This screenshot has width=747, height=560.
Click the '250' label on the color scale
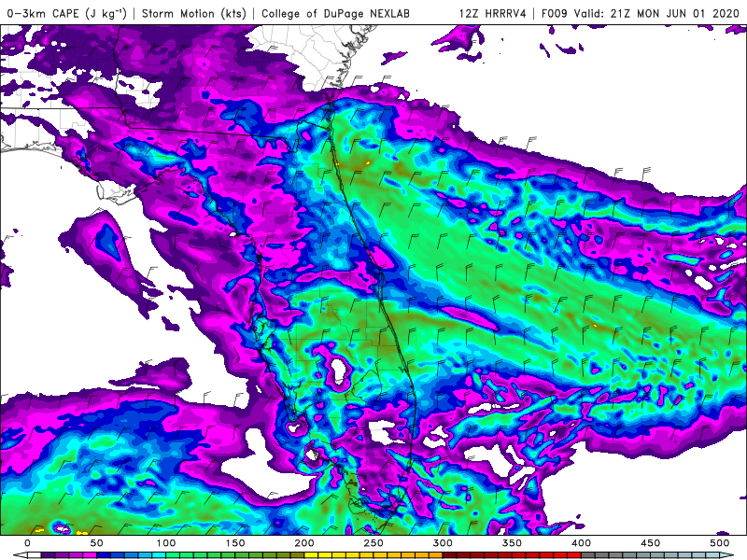click(x=373, y=543)
